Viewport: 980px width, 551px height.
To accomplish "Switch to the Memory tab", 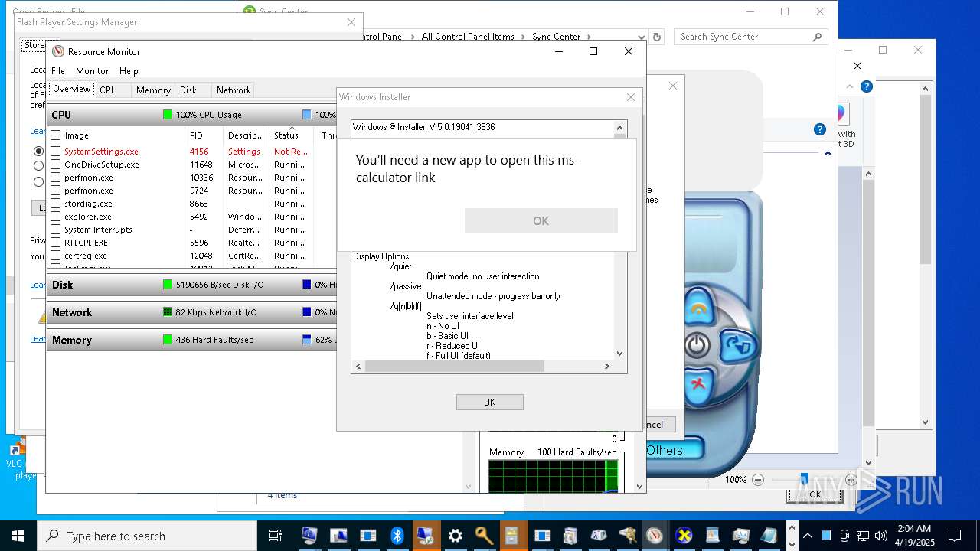I will click(x=153, y=90).
